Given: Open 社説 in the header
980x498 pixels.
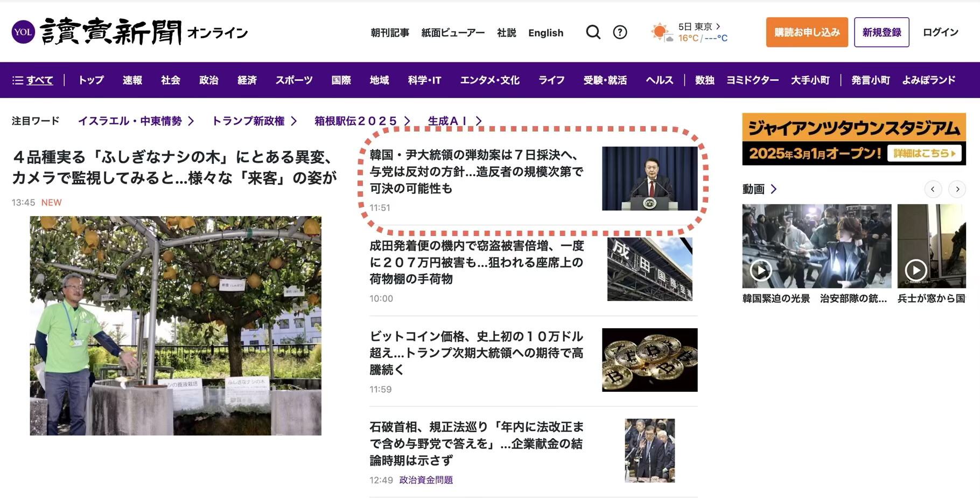Looking at the screenshot, I should (x=507, y=33).
